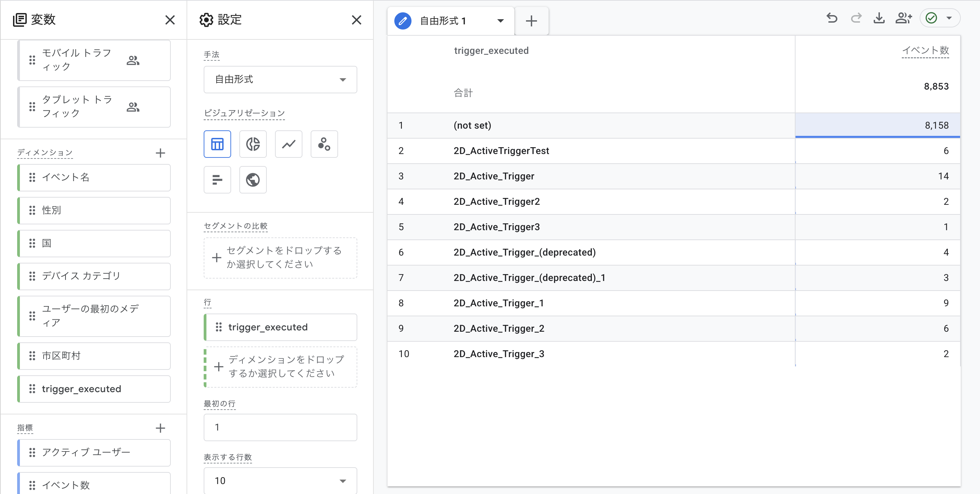Open the 自由形式 1 tab dropdown arrow
The width and height of the screenshot is (980, 494).
tap(501, 21)
